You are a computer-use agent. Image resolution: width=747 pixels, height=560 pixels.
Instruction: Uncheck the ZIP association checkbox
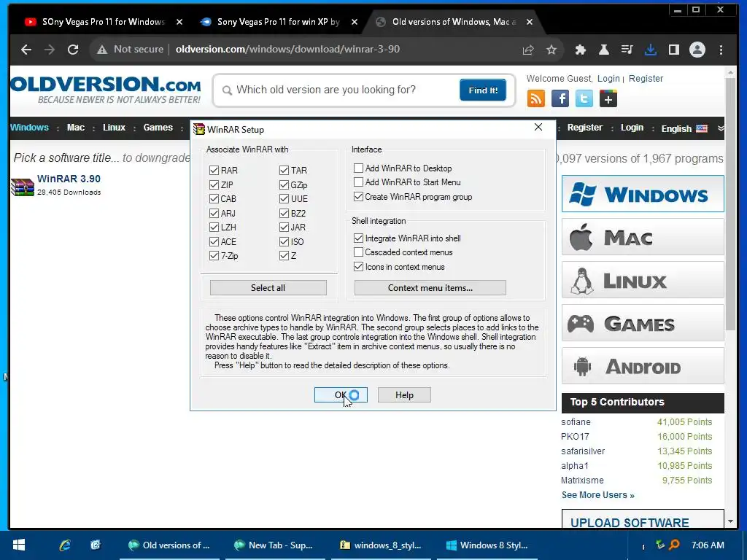click(x=214, y=184)
